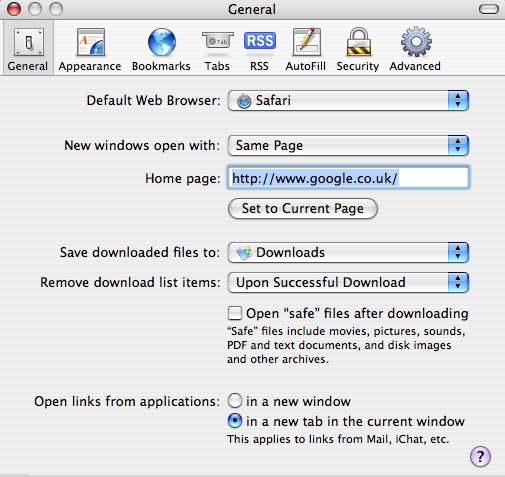This screenshot has width=505, height=477.
Task: Open the New windows open with dropdown
Action: pos(348,145)
